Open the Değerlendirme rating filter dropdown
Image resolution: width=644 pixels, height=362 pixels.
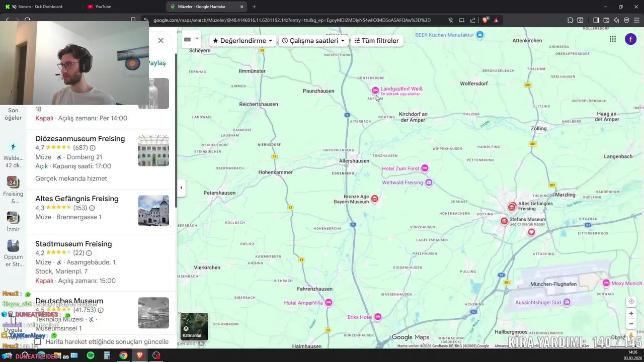coord(243,41)
